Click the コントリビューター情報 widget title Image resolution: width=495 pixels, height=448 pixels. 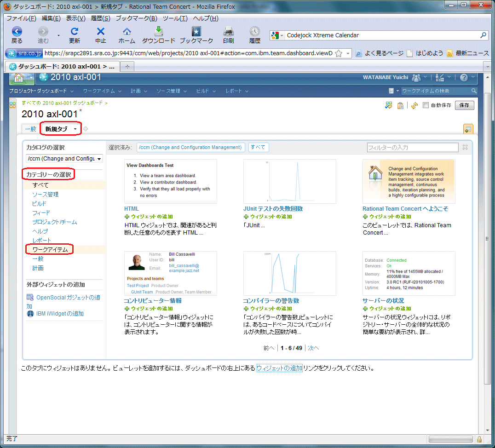[152, 300]
